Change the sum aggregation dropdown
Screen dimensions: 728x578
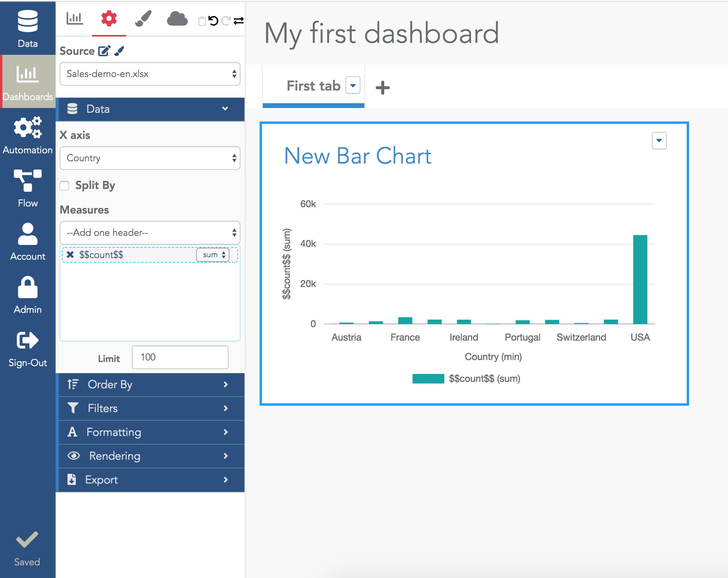point(213,255)
